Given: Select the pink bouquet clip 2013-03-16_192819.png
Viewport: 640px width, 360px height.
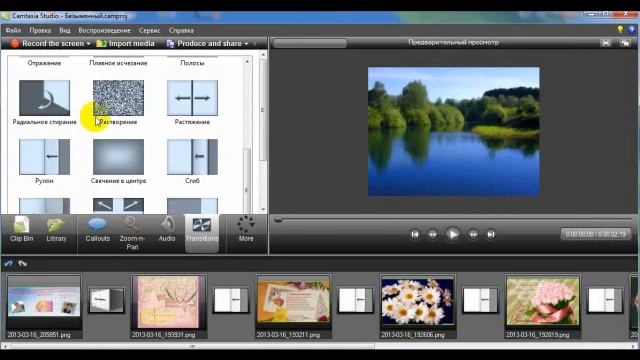Looking at the screenshot, I should 543,306.
